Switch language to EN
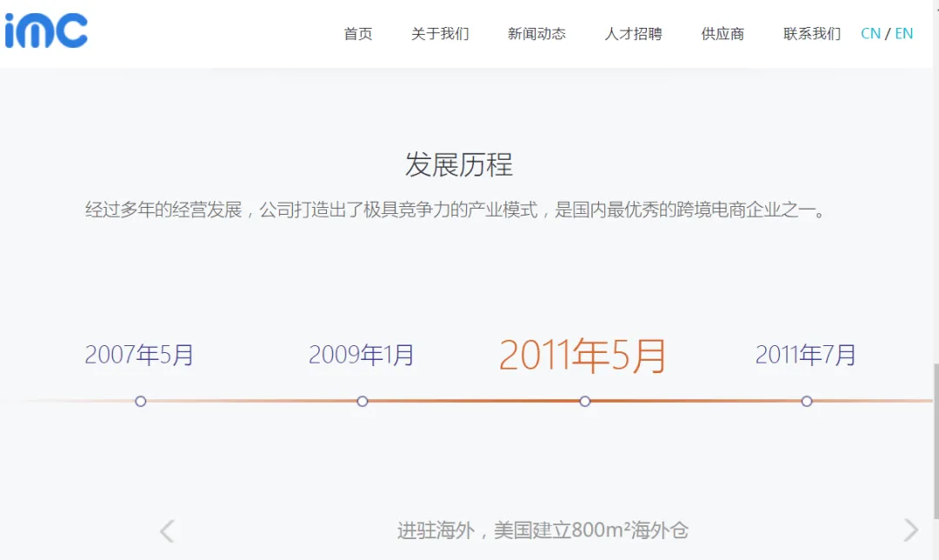 pos(904,34)
